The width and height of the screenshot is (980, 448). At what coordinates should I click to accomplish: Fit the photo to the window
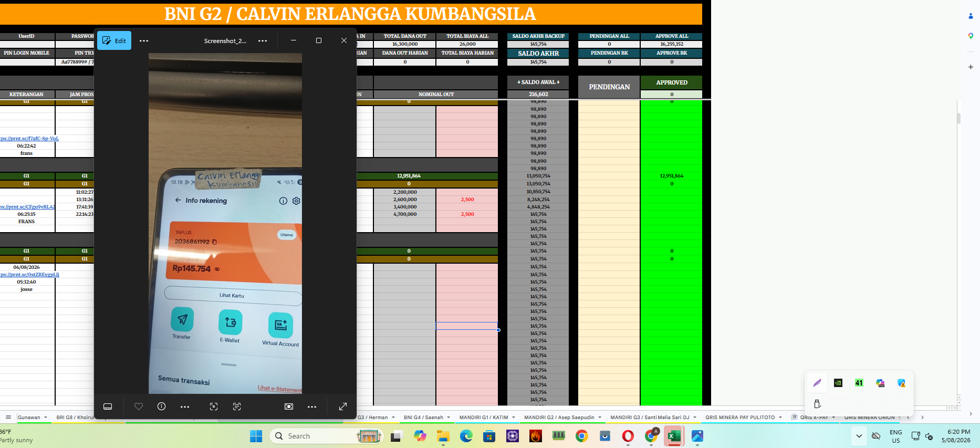289,407
